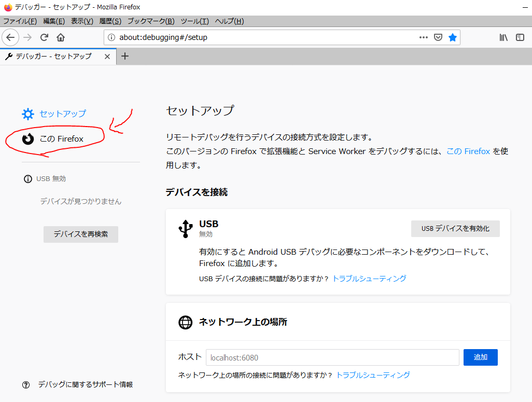532x402 pixels.
Task: Select the デバッガー - セットアップ tab
Action: click(x=58, y=57)
